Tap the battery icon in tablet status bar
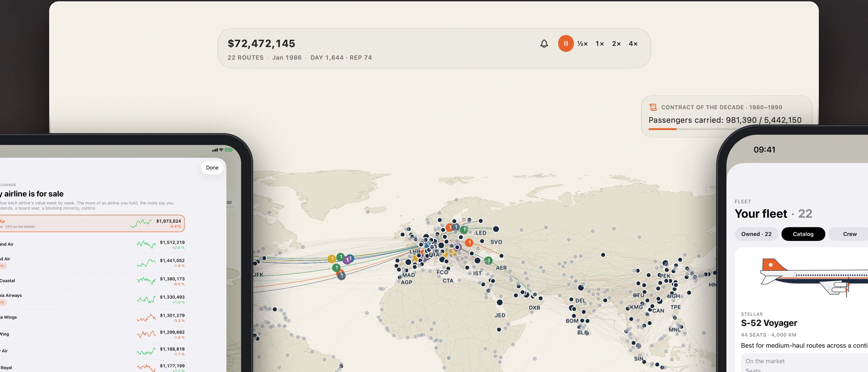Screen dimensions: 868x372 tap(229, 150)
